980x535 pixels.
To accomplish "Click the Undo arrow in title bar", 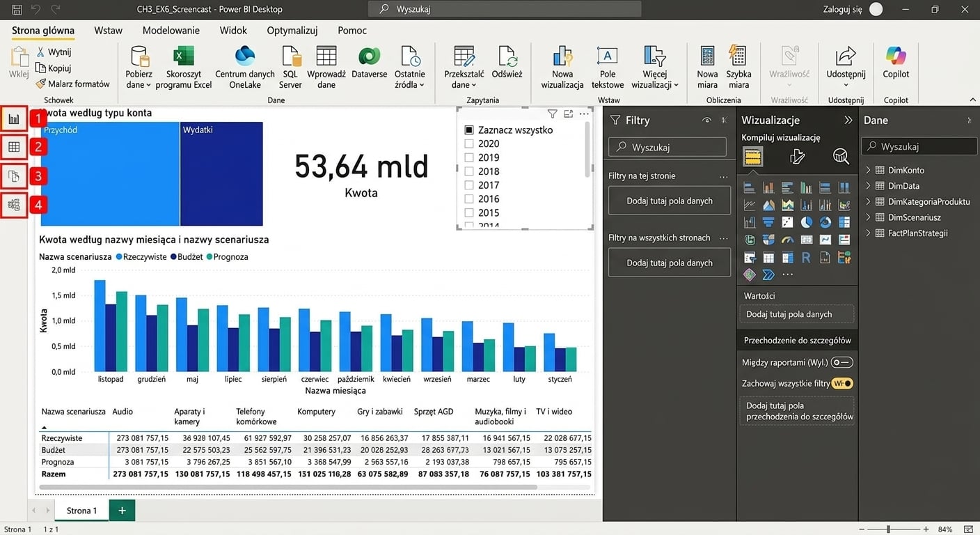I will [36, 10].
